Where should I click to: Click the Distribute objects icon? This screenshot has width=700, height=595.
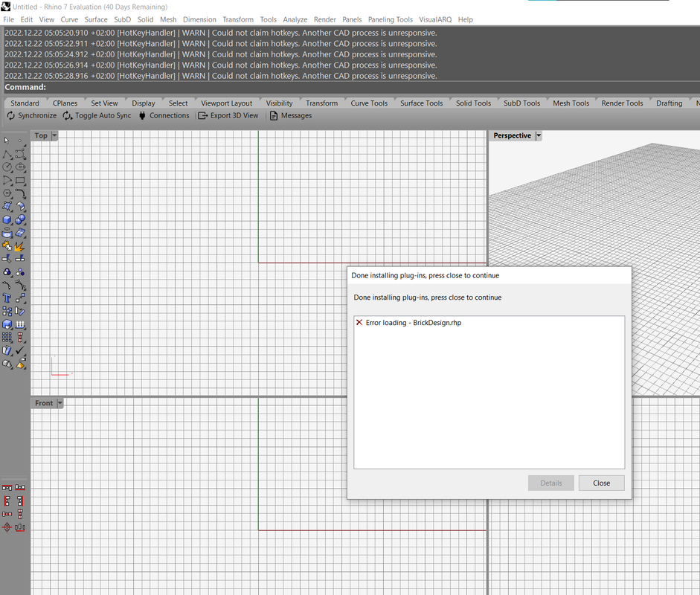coord(20,527)
